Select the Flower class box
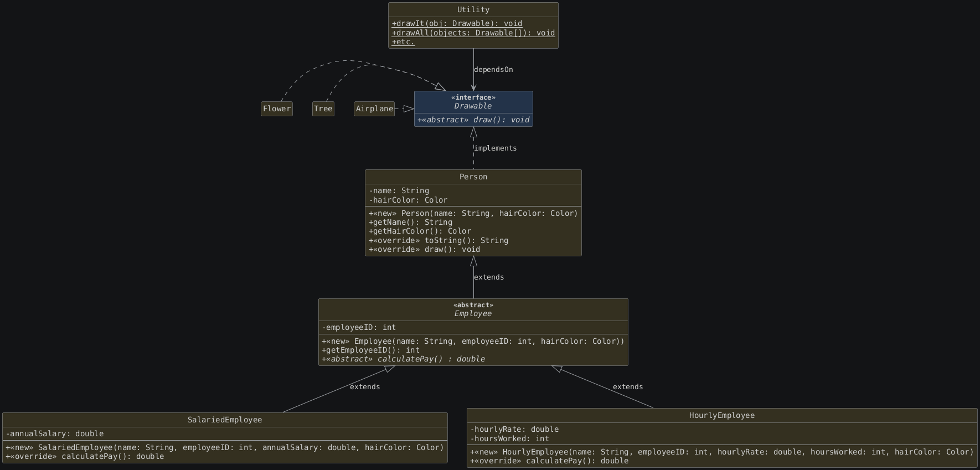 277,109
